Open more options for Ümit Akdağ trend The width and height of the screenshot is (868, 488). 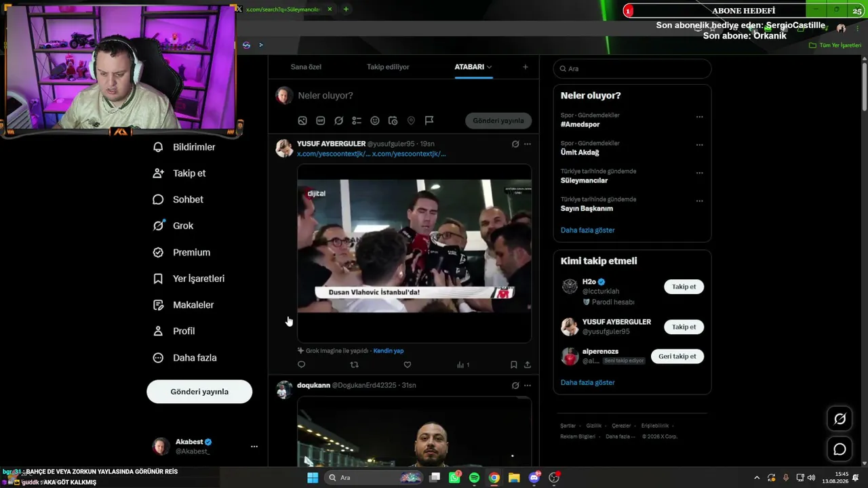pos(699,145)
